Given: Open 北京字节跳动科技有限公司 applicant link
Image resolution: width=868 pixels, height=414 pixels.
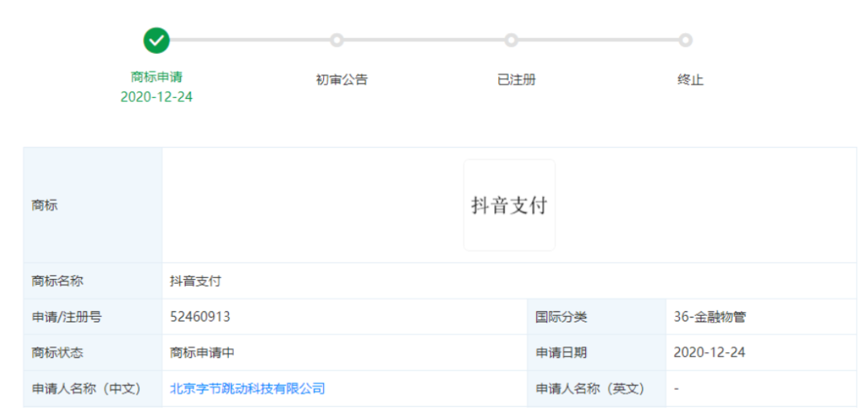Looking at the screenshot, I should (x=248, y=388).
